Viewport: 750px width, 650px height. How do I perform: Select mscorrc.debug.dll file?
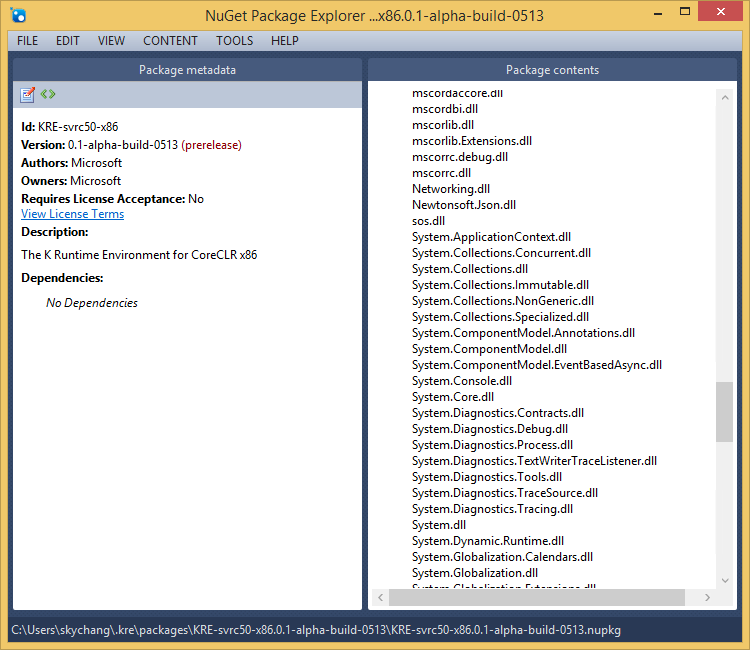click(x=460, y=157)
